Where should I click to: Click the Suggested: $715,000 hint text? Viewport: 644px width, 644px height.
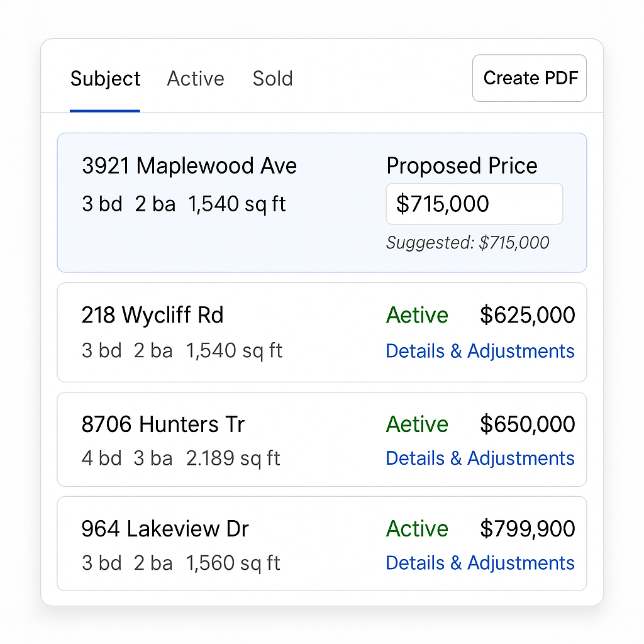click(x=467, y=243)
